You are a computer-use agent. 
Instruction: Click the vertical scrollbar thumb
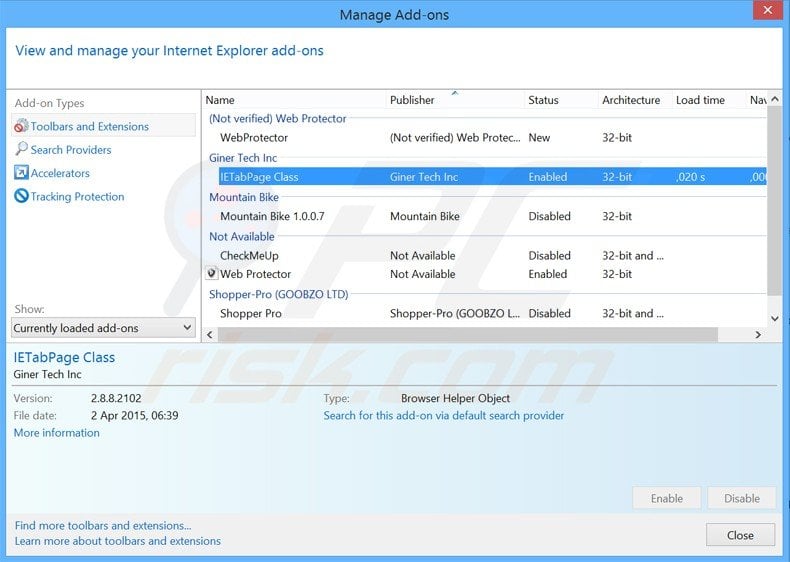pyautogui.click(x=775, y=201)
